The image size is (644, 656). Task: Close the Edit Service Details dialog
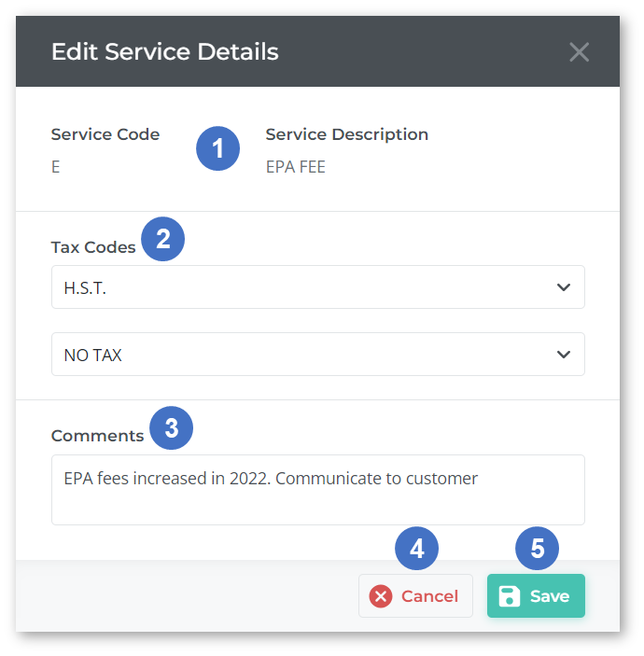pos(579,52)
